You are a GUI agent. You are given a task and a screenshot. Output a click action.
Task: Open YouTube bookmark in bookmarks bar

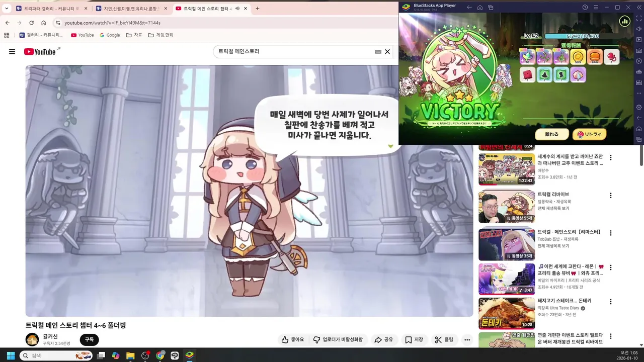(x=83, y=35)
